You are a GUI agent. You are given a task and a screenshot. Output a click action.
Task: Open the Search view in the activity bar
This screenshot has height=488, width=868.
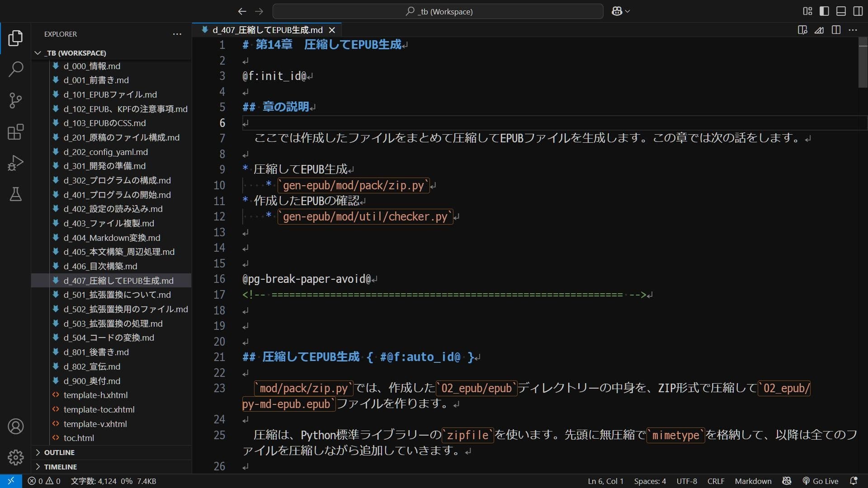point(16,70)
